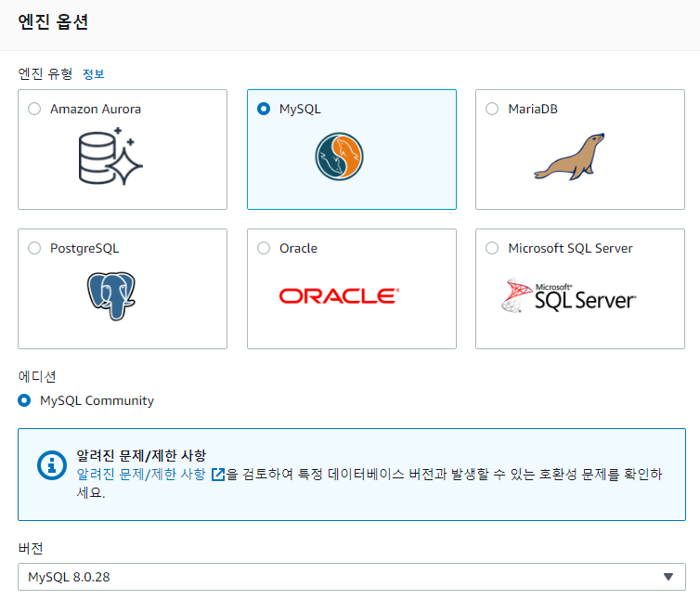This screenshot has height=600, width=700.
Task: Select the Microsoft SQL Server radio button
Action: point(492,248)
